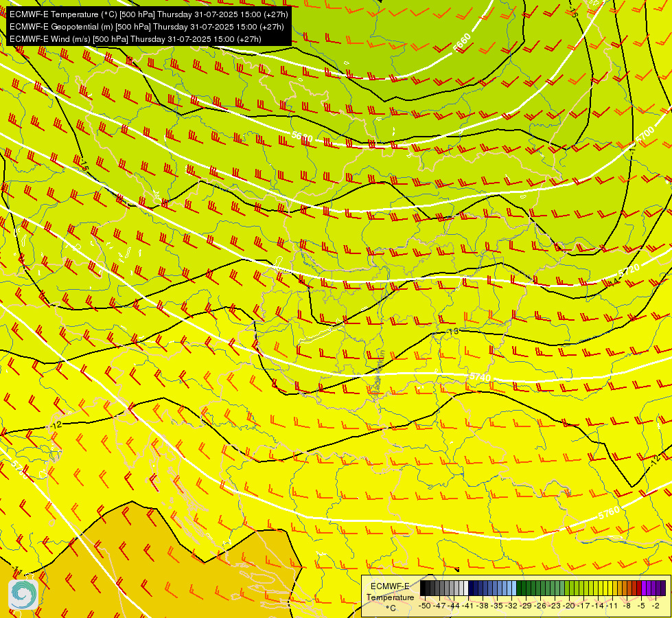The width and height of the screenshot is (672, 618).
Task: Click the 5760 contour label at lower right
Action: point(609,513)
